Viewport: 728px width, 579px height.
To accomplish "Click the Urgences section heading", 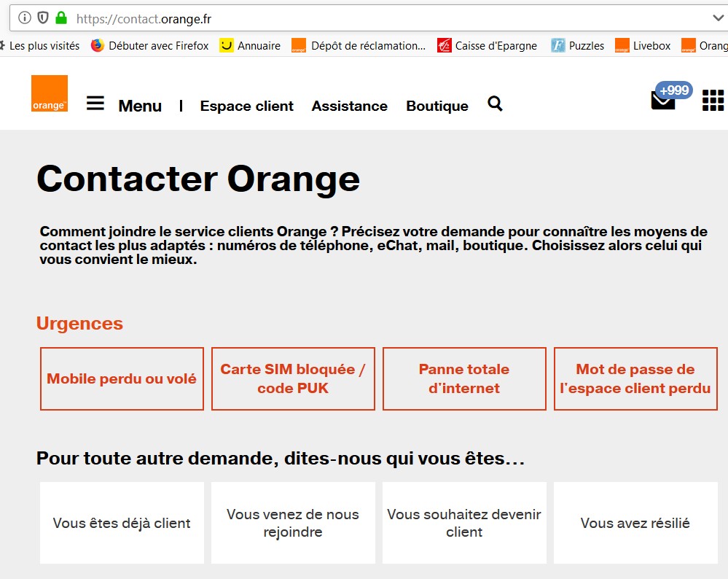I will tap(79, 324).
